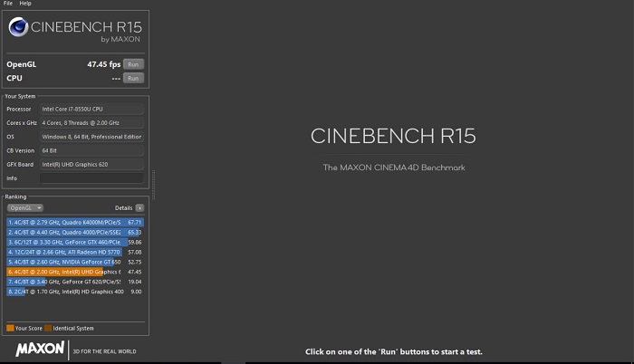Select ranking row 8 Intel HD Graphics 400
This screenshot has height=364, width=634.
point(75,292)
